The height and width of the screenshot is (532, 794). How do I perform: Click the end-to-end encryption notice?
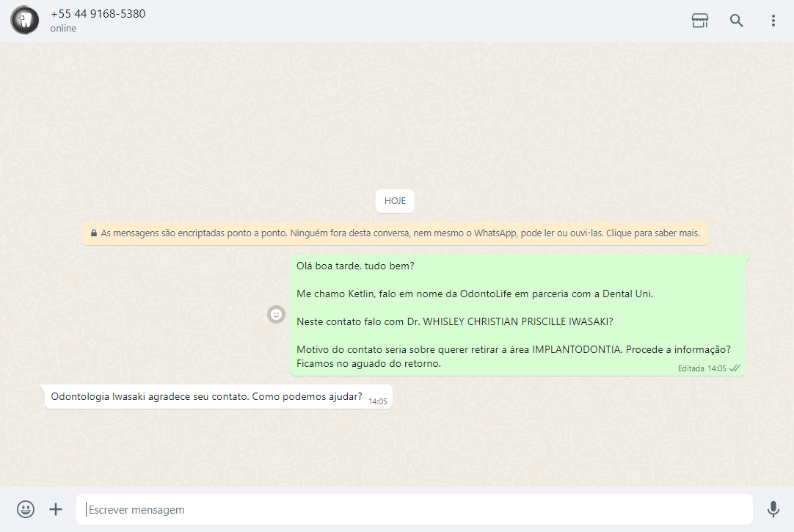(395, 233)
